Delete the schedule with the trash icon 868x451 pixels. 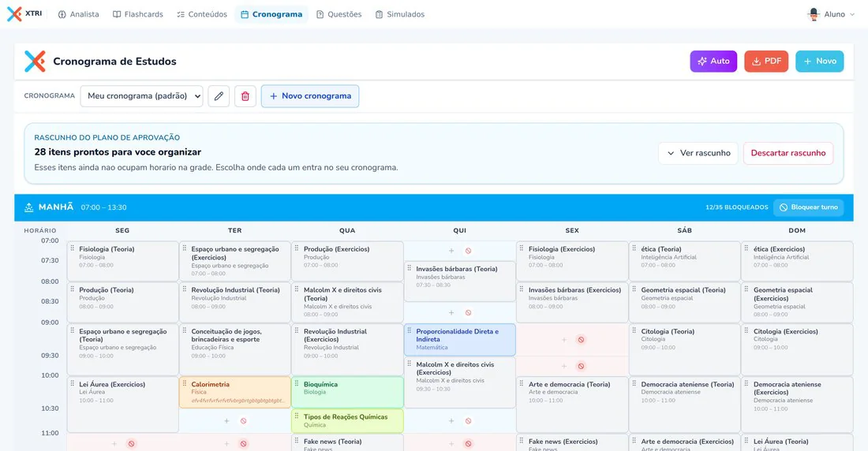coord(245,95)
